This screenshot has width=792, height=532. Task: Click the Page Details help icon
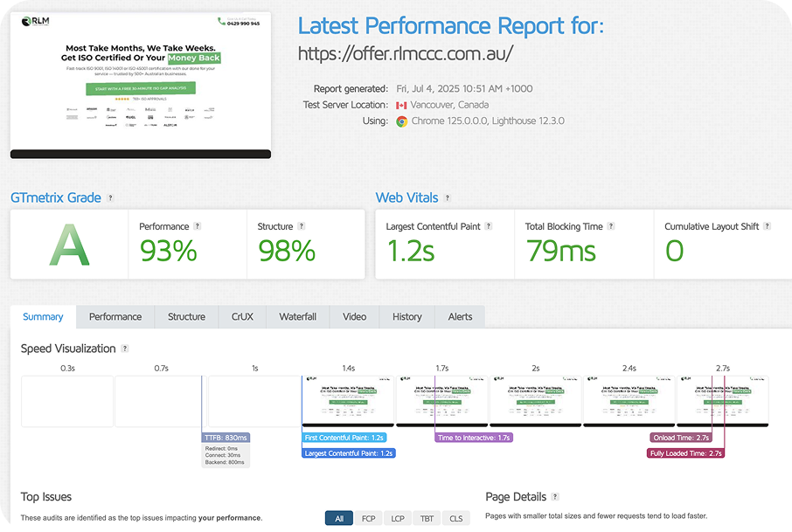[x=555, y=497]
